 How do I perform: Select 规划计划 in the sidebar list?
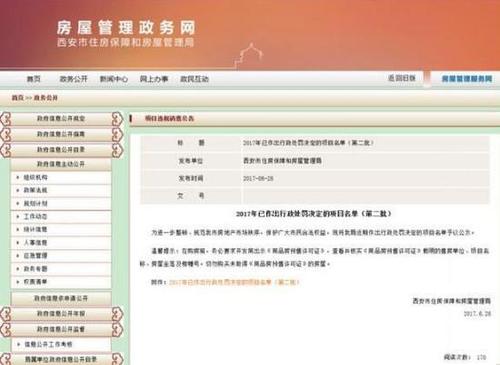coord(35,203)
